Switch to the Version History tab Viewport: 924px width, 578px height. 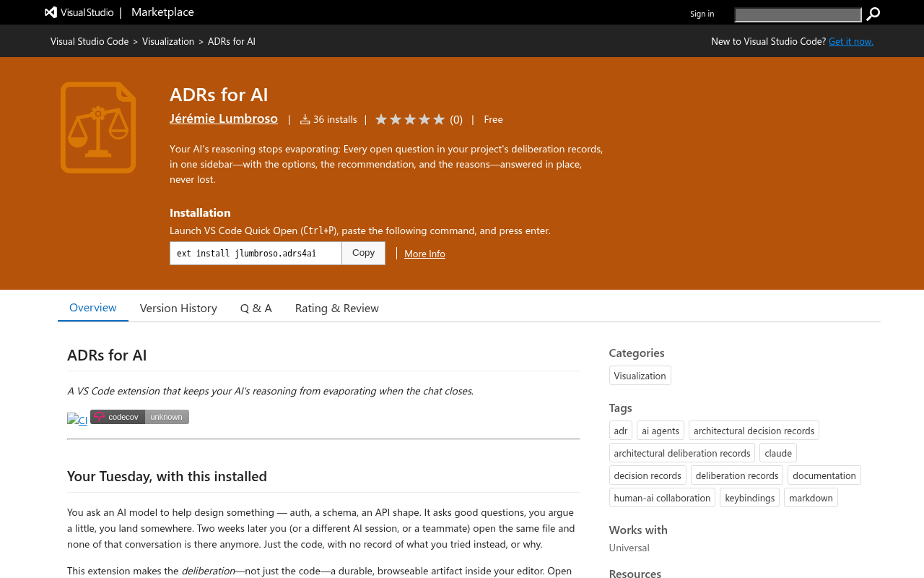pyautogui.click(x=178, y=309)
